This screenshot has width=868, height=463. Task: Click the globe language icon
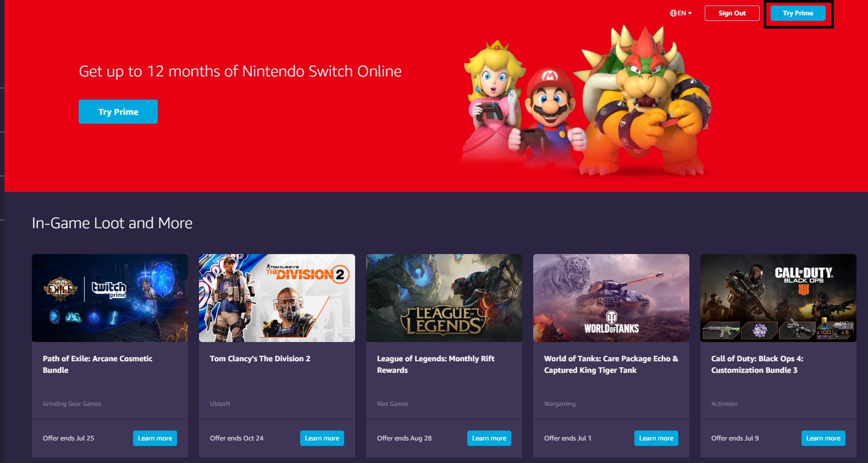click(673, 13)
